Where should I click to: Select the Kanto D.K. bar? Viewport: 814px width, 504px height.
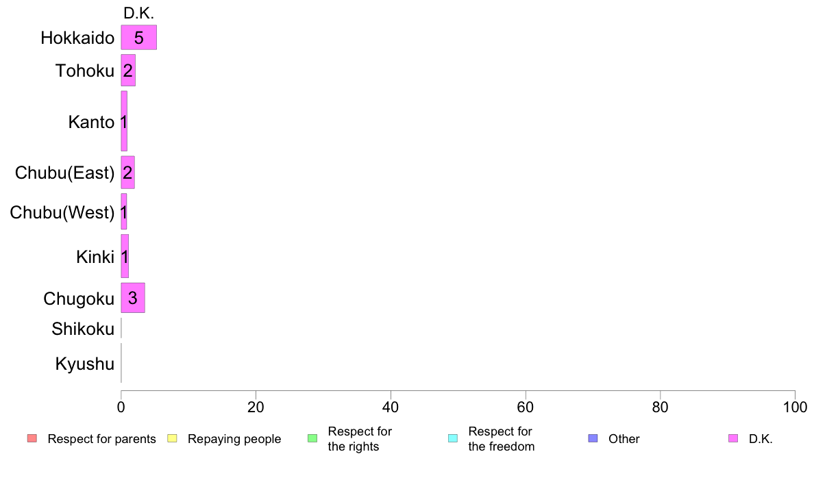pos(124,121)
